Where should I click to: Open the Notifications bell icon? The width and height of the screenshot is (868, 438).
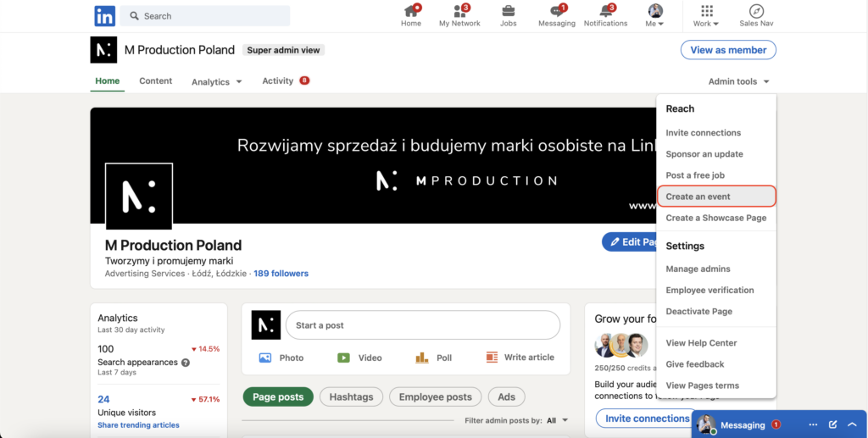point(606,11)
